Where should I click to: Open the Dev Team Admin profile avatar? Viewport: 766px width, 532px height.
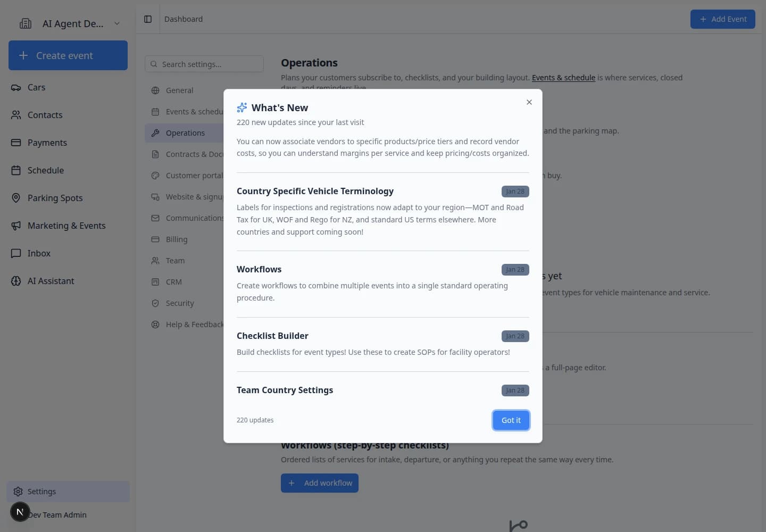tap(20, 512)
